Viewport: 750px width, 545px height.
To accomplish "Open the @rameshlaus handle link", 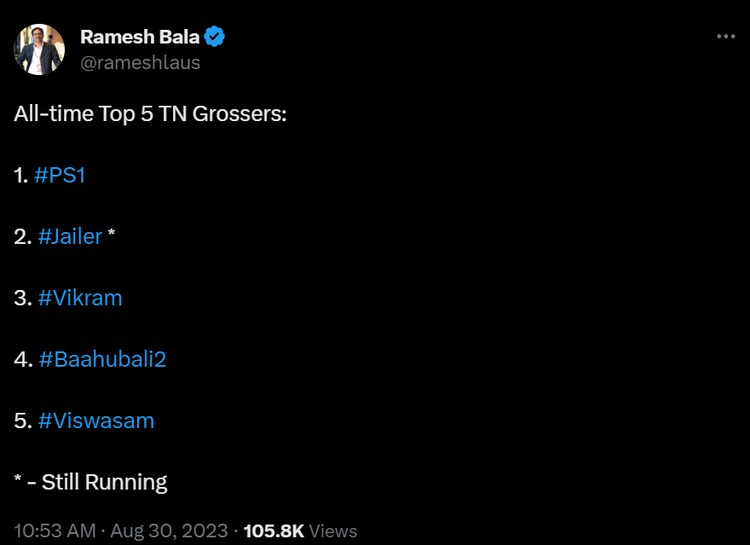I will (140, 62).
